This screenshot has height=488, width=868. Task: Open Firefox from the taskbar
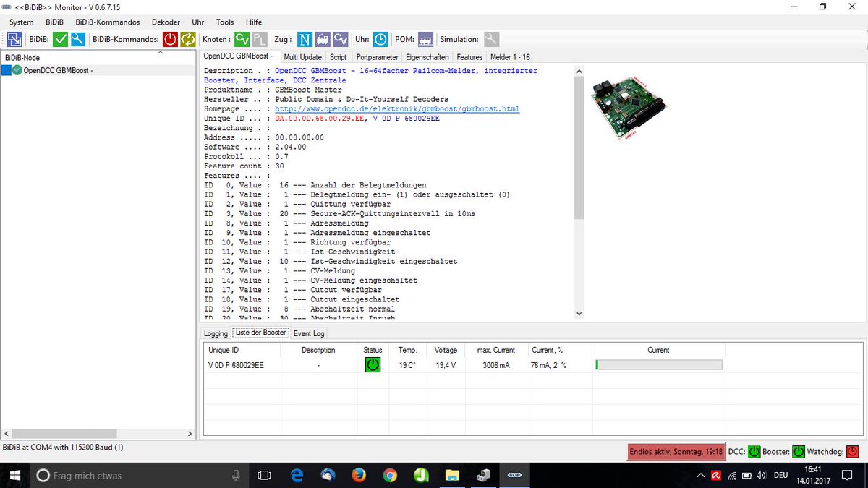point(359,475)
